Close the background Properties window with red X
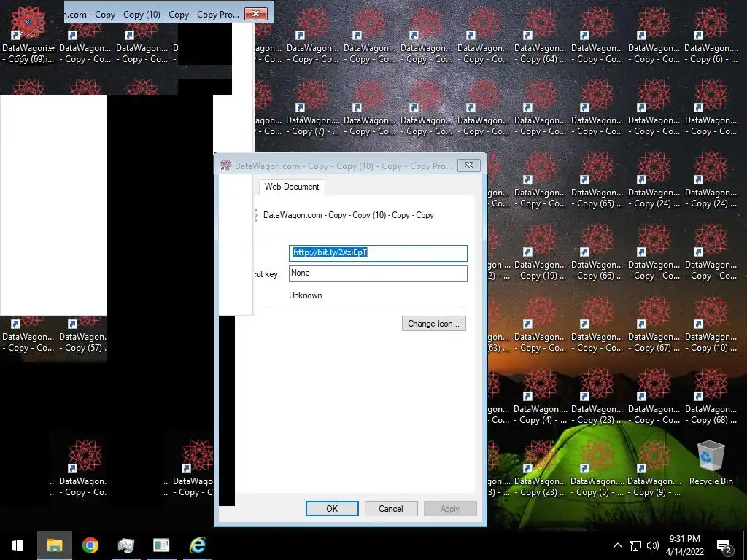 click(256, 14)
